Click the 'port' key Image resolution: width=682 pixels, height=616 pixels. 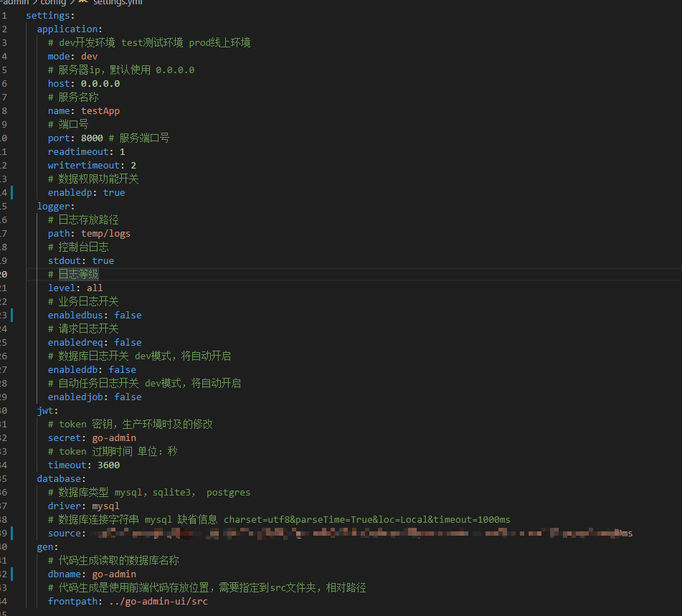click(x=59, y=138)
